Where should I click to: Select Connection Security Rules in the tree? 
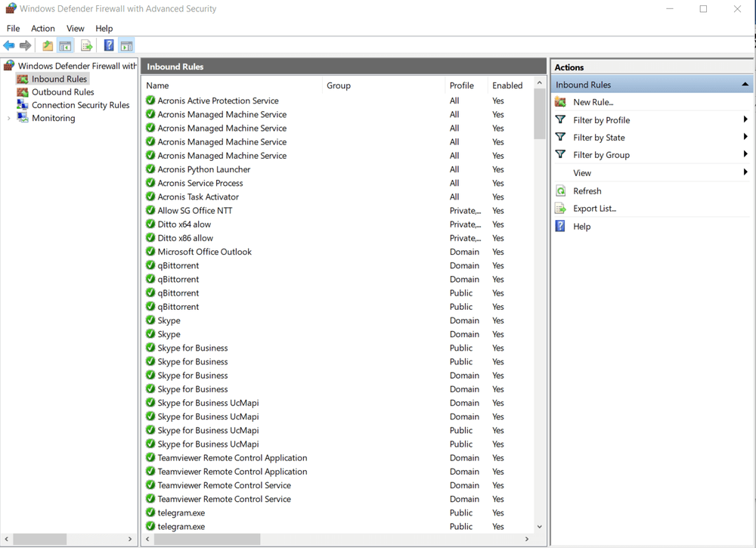[81, 105]
